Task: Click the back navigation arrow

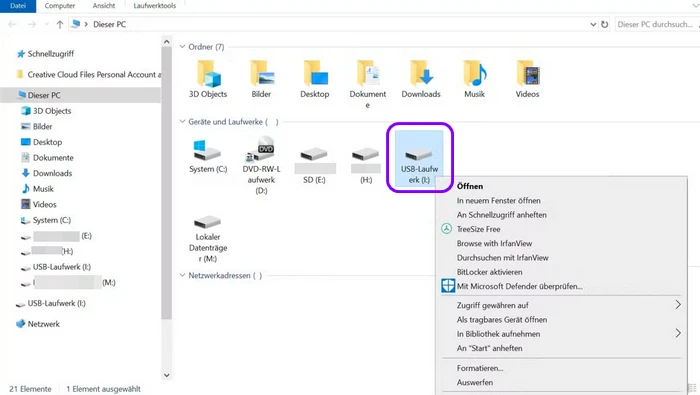Action: tap(12, 25)
